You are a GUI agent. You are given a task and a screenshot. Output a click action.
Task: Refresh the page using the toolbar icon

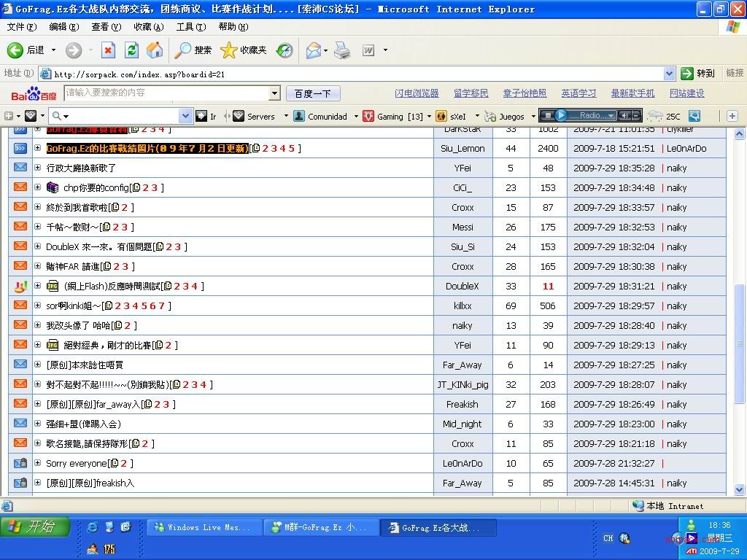coord(131,50)
